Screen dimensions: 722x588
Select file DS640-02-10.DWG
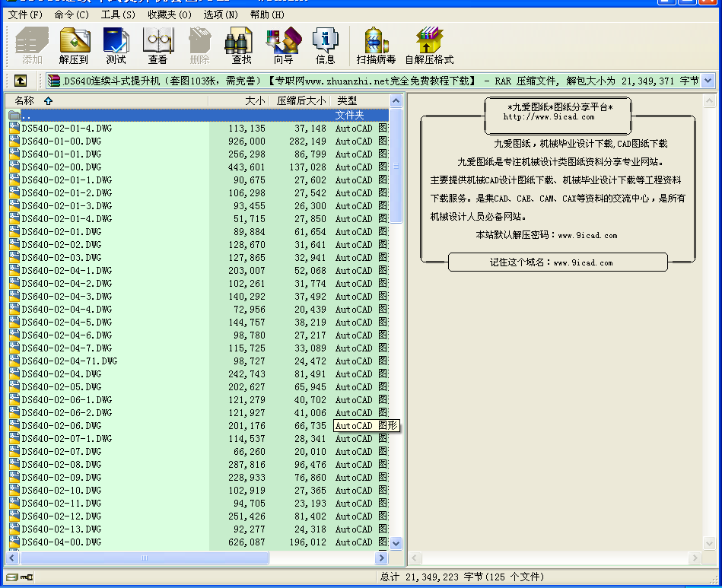pos(61,491)
